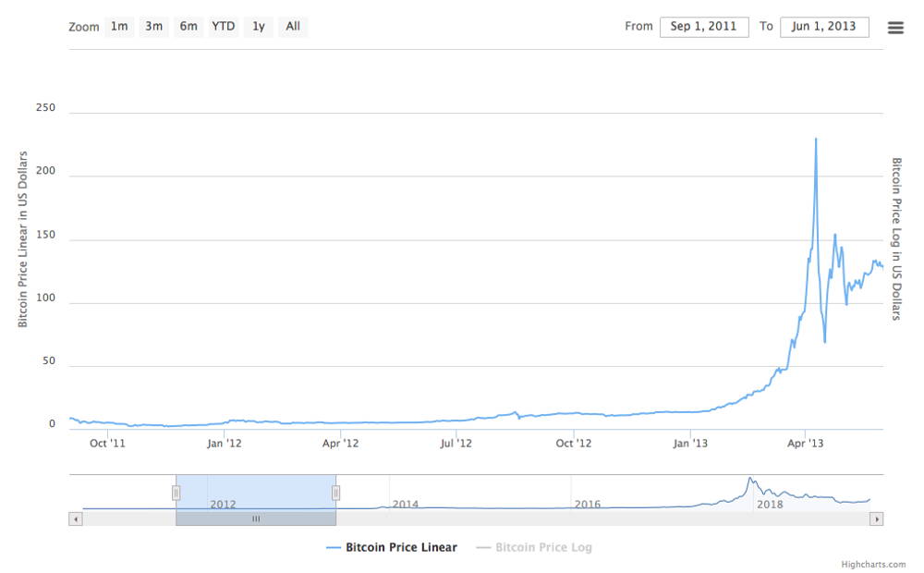
Task: Open the Highcharts.com credits link
Action: [x=873, y=565]
